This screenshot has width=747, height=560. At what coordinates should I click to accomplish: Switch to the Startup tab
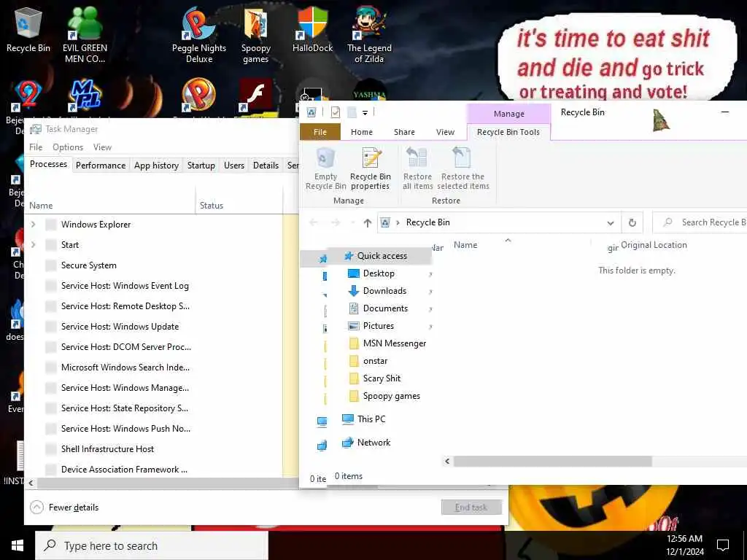point(201,166)
